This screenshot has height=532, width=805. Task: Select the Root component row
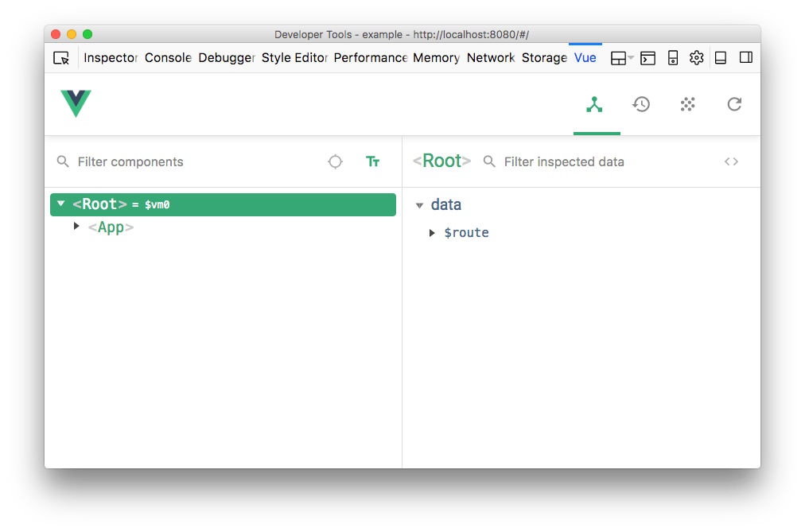point(119,204)
